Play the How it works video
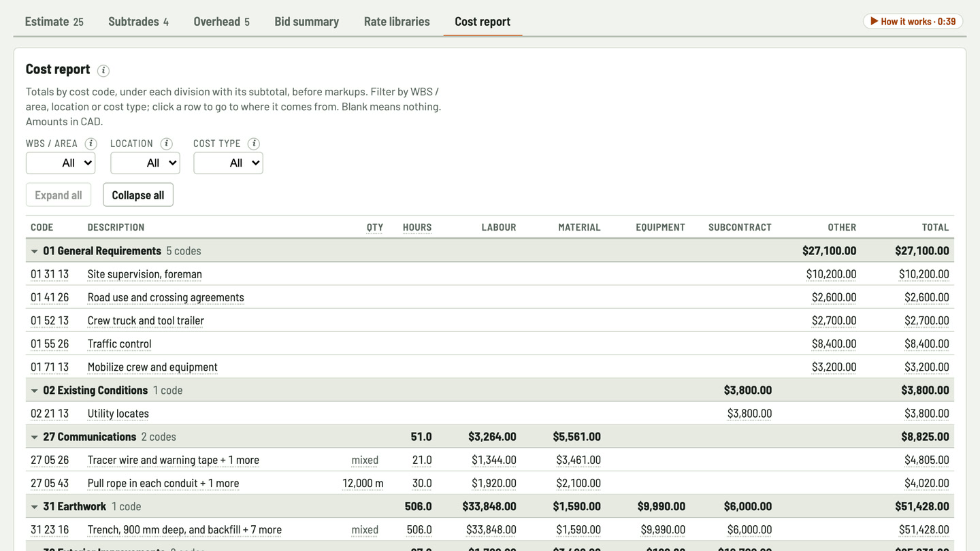980x551 pixels. tap(913, 21)
